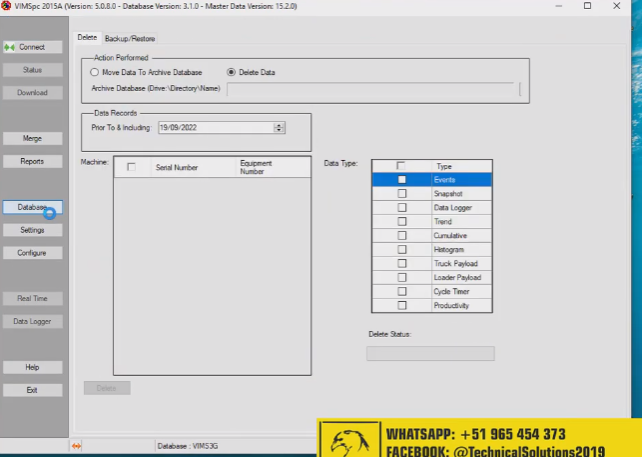
Task: Switch to the Backup/Restore tab
Action: 130,38
